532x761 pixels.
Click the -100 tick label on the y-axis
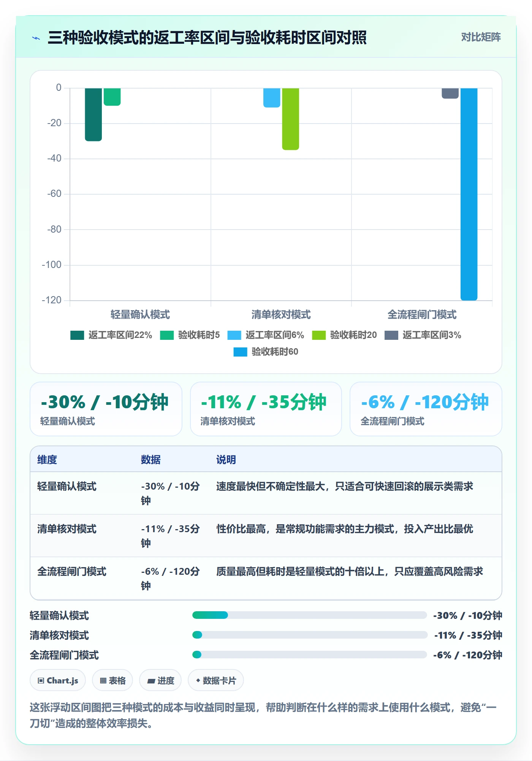click(x=52, y=265)
